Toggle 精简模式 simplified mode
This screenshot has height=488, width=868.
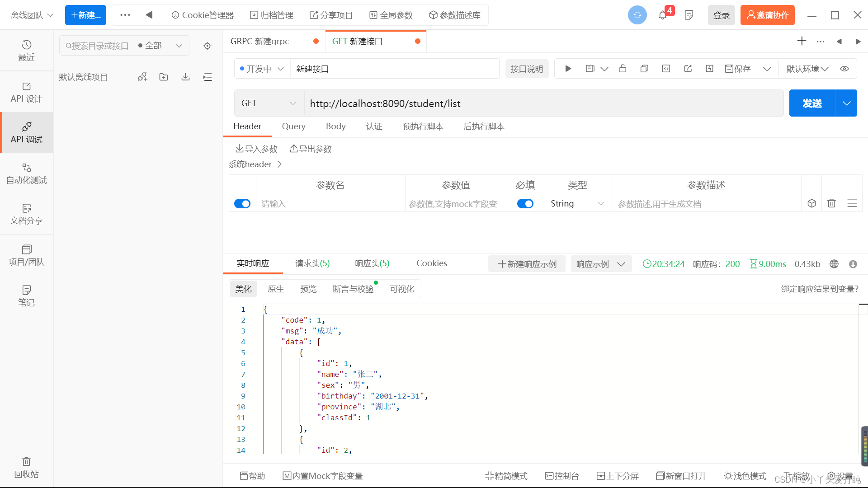tap(506, 476)
